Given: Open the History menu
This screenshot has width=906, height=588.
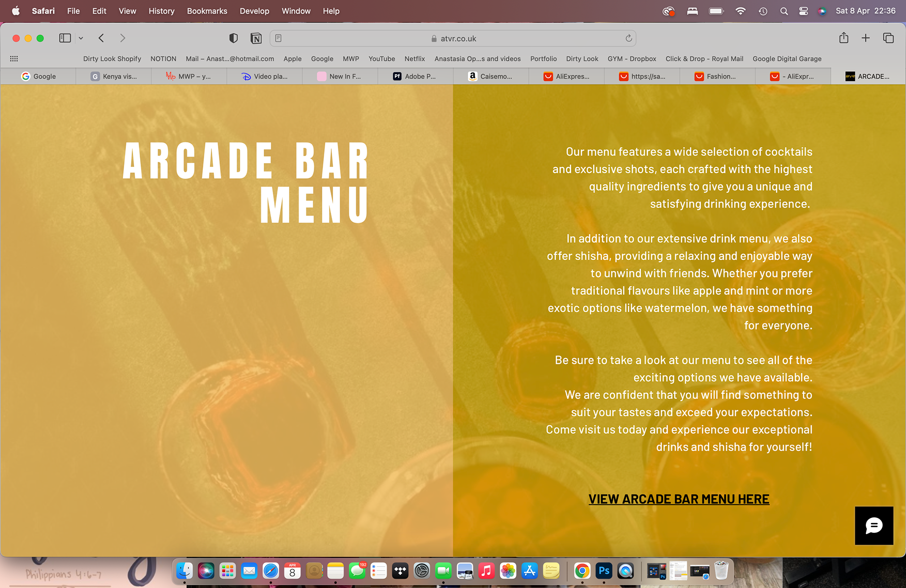Looking at the screenshot, I should point(161,11).
